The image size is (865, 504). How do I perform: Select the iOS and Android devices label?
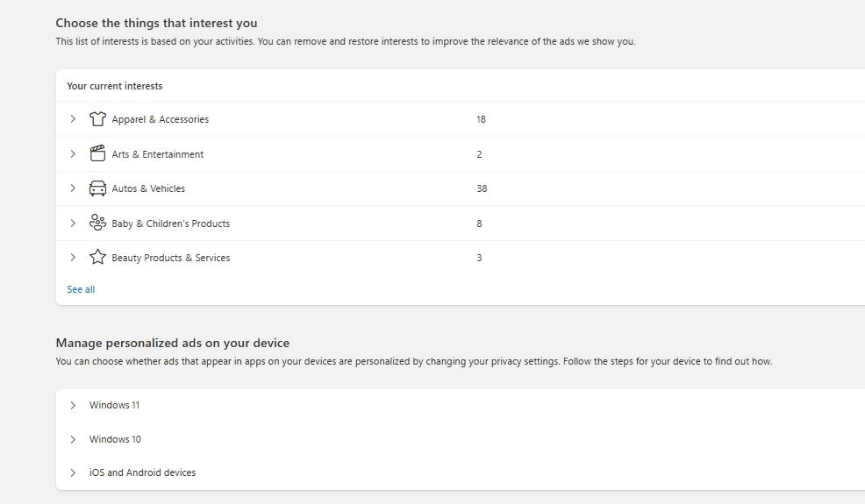pos(142,472)
